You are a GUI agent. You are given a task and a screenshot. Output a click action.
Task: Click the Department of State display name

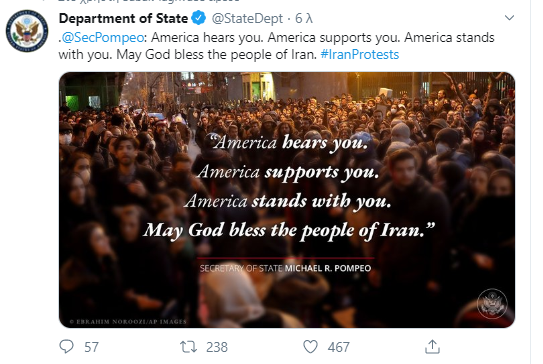[x=123, y=18]
